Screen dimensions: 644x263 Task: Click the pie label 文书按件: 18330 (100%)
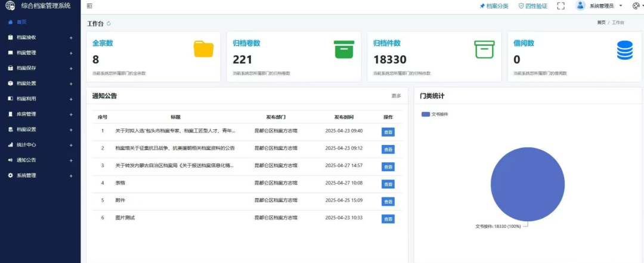pyautogui.click(x=498, y=227)
